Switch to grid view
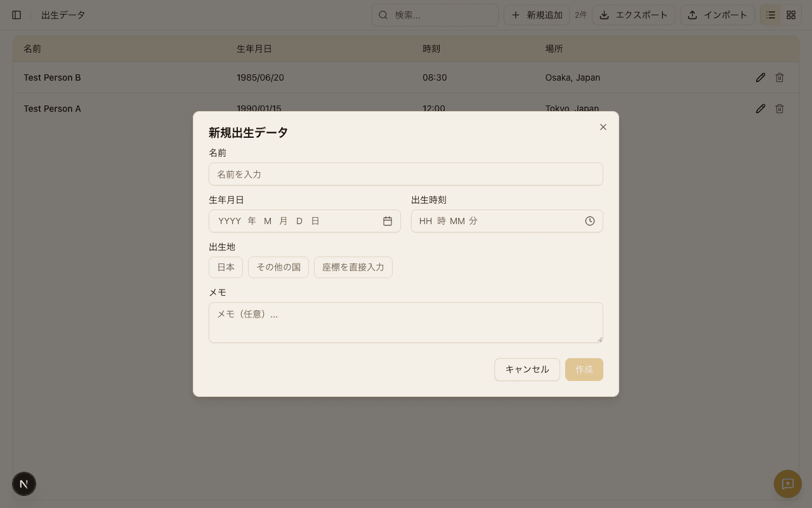The height and width of the screenshot is (508, 812). pyautogui.click(x=790, y=15)
